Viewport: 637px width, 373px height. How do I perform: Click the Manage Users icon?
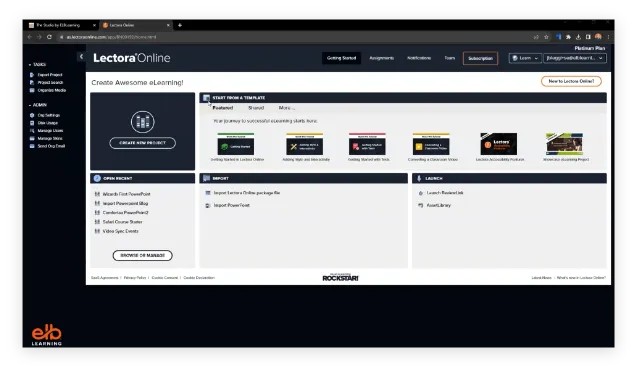click(x=32, y=131)
